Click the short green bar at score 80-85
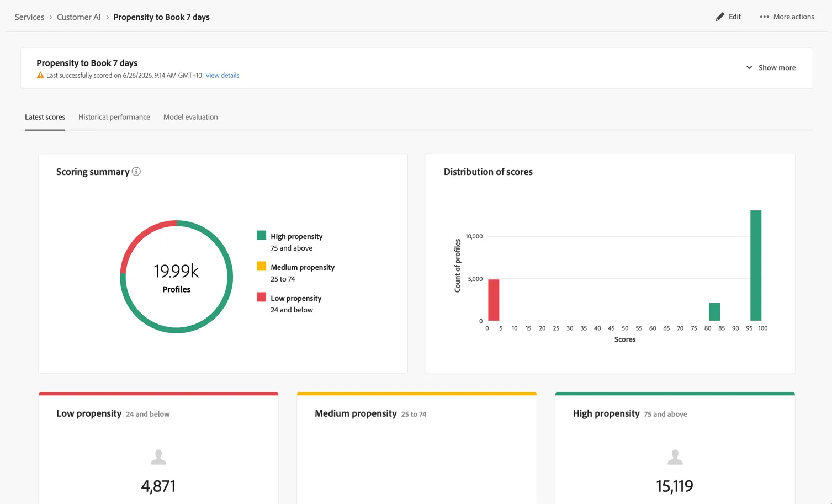The height and width of the screenshot is (504, 832). (714, 312)
